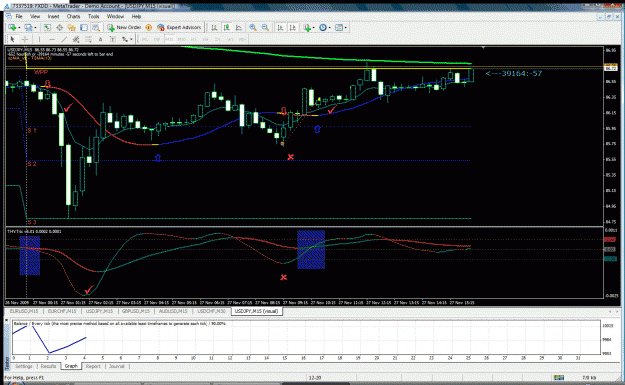Open the Tester Report tab
The image size is (625, 385).
[x=93, y=366]
